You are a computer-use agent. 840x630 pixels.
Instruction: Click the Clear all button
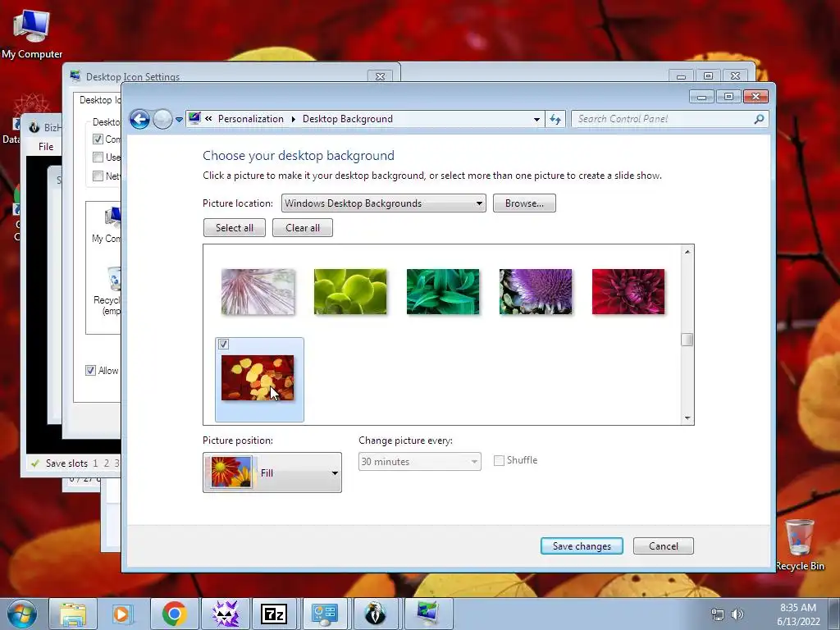click(302, 228)
